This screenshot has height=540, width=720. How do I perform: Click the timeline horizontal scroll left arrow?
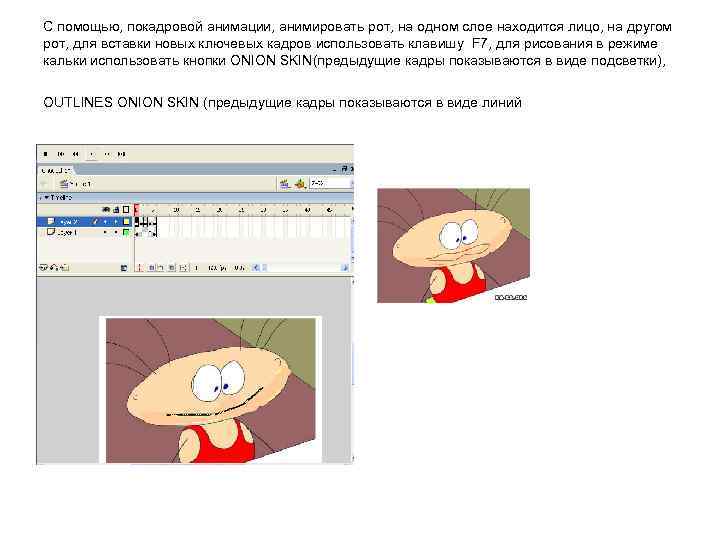[x=257, y=268]
